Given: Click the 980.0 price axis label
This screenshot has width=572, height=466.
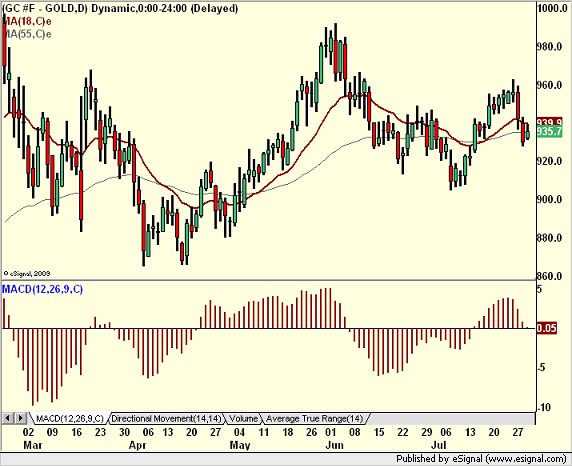Looking at the screenshot, I should click(x=549, y=47).
